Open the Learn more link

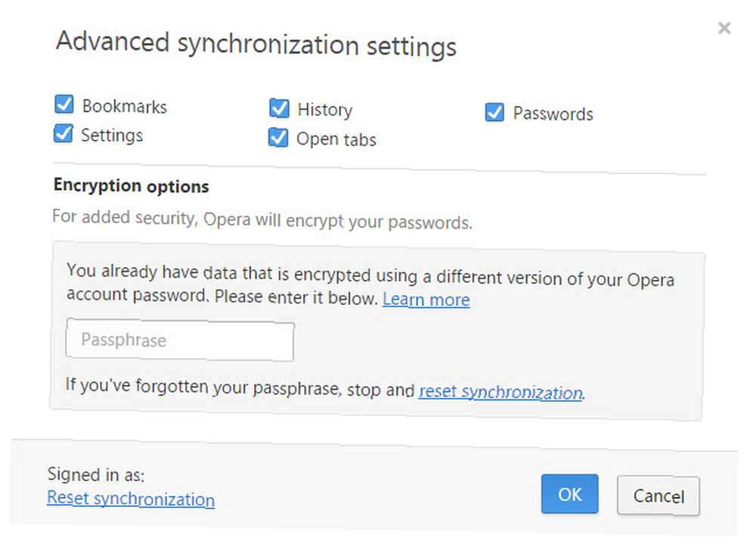[426, 300]
